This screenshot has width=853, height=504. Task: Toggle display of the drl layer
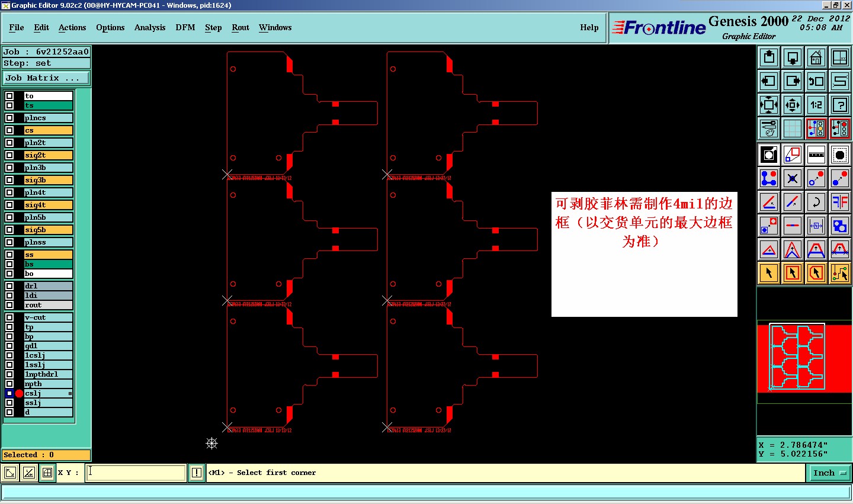click(x=9, y=286)
